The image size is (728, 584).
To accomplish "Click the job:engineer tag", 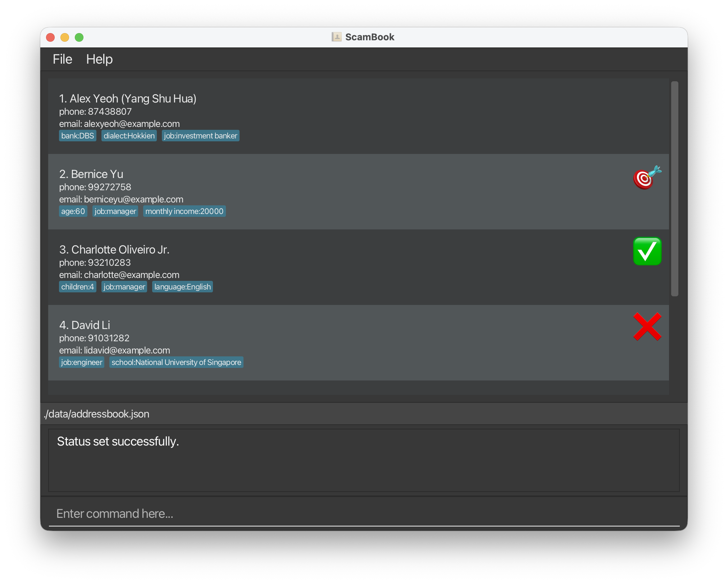I will 82,362.
